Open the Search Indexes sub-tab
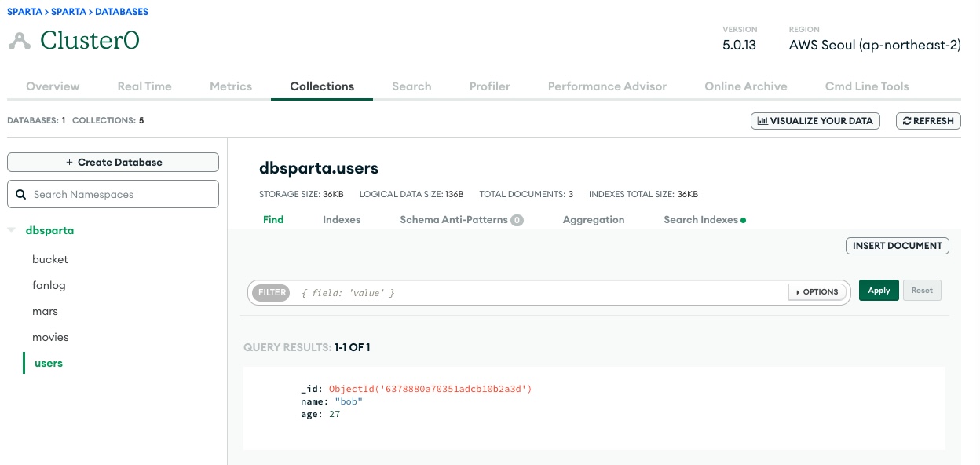Viewport: 980px width, 465px height. coord(704,220)
